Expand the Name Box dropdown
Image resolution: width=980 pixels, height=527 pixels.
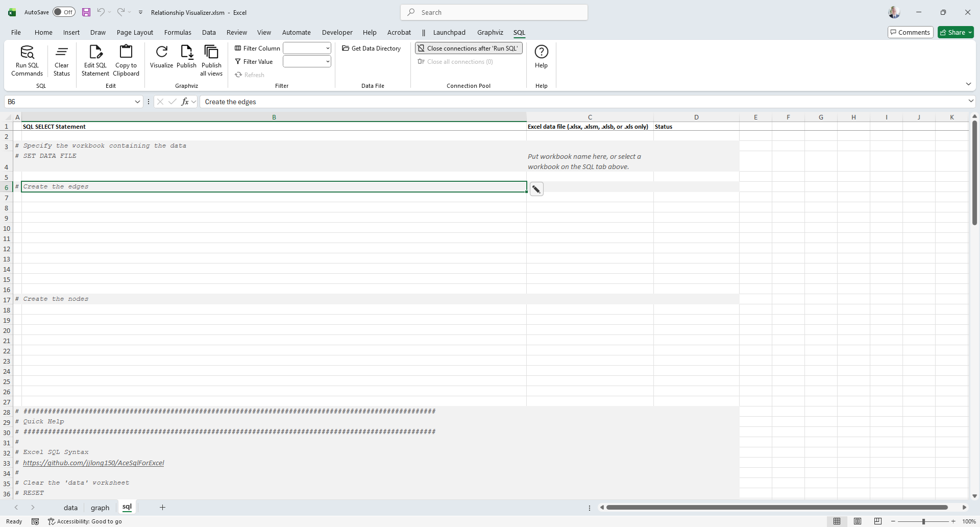pyautogui.click(x=137, y=102)
